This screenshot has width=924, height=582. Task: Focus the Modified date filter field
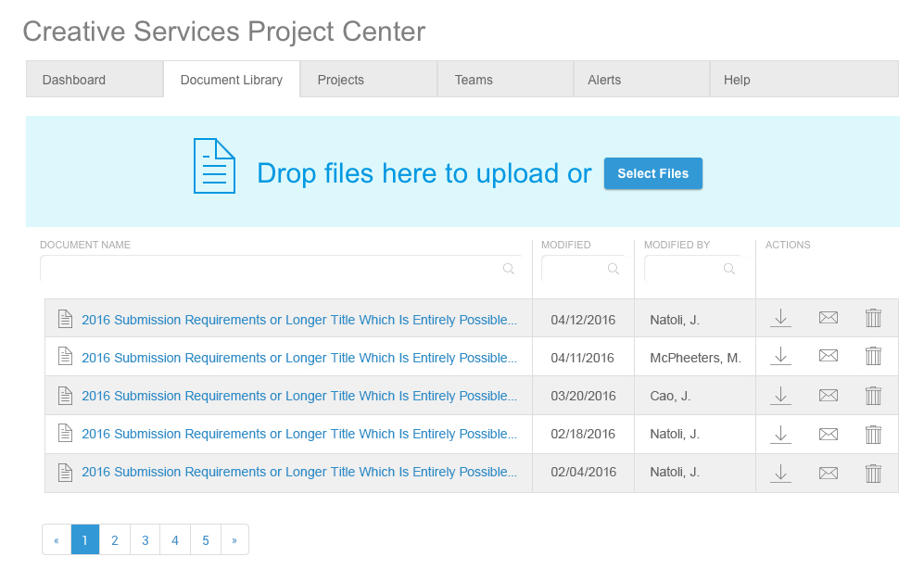(573, 269)
